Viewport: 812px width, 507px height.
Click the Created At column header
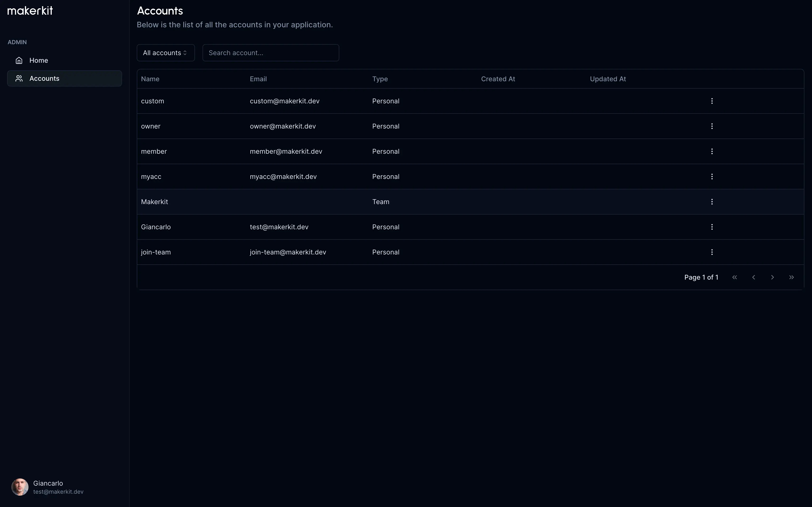(498, 79)
